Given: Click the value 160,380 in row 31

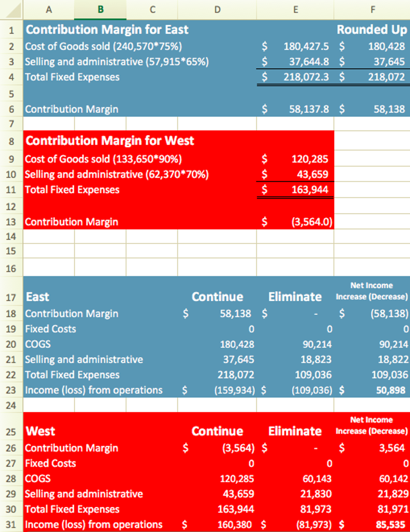Looking at the screenshot, I should pos(235,525).
